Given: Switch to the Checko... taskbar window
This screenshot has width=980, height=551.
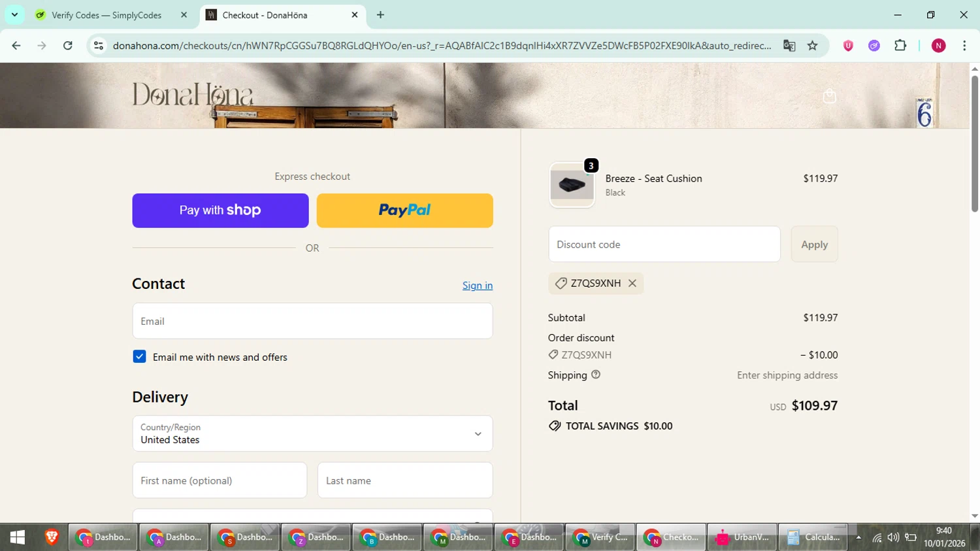Looking at the screenshot, I should 671,537.
